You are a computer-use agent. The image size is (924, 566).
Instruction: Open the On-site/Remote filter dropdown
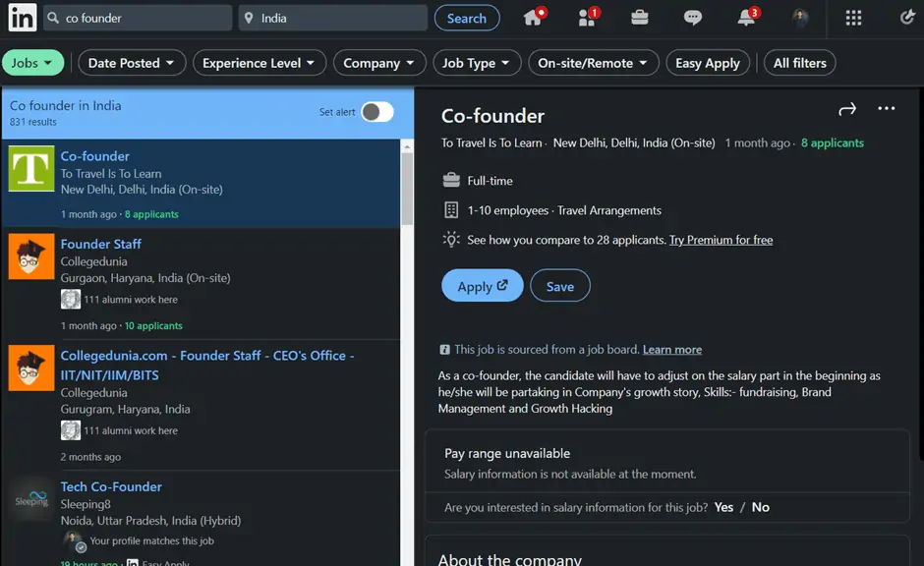click(593, 63)
